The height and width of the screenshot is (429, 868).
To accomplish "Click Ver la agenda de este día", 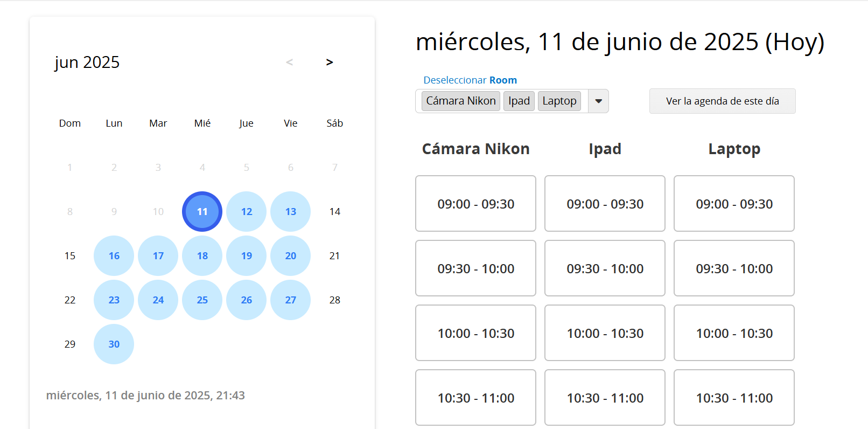I will coord(722,101).
